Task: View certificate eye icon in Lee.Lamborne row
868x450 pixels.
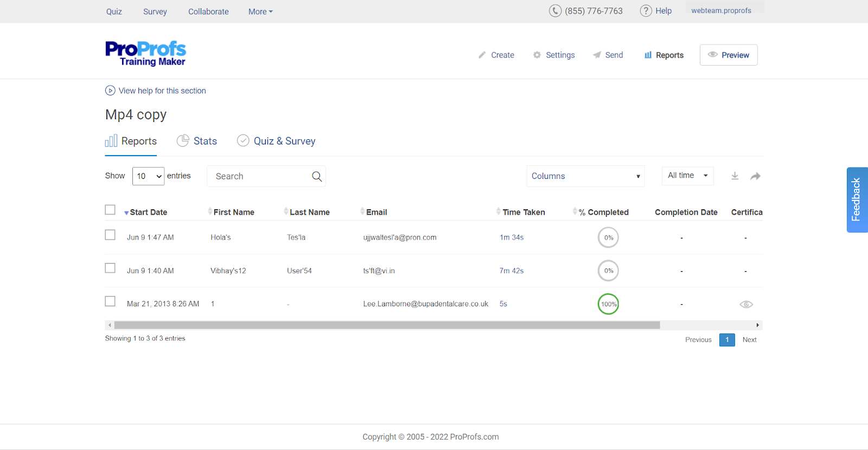Action: tap(746, 304)
